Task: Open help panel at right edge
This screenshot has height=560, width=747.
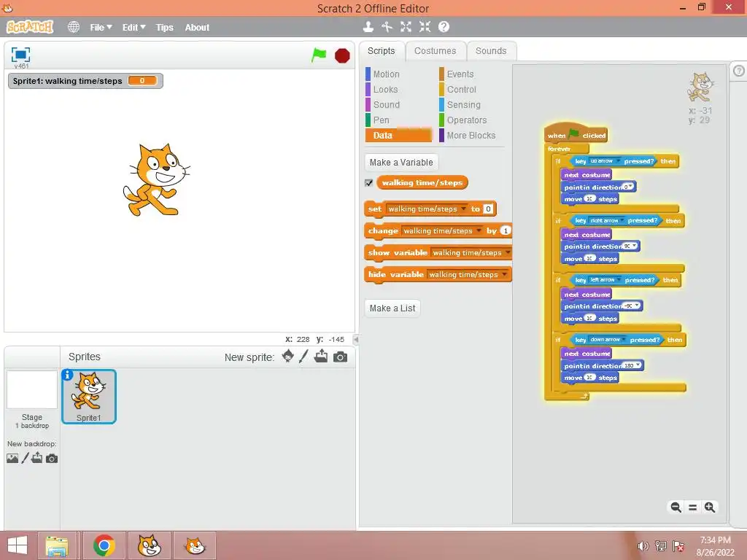Action: coord(738,71)
